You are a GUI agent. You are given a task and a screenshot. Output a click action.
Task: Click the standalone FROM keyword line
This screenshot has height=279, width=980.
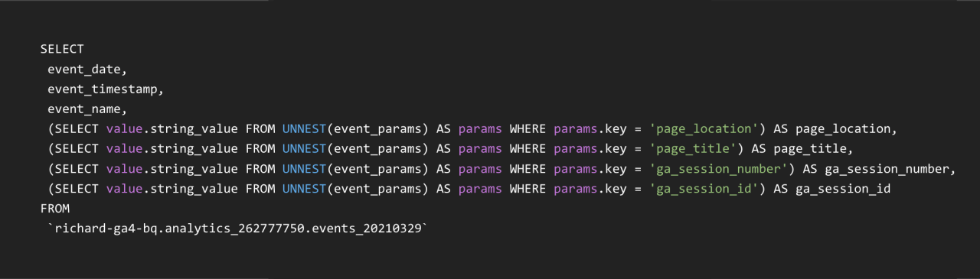56,208
